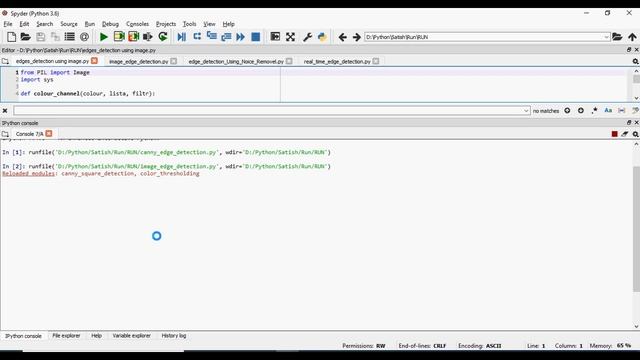
Task: Browse working directory folder icon
Action: 617,37
